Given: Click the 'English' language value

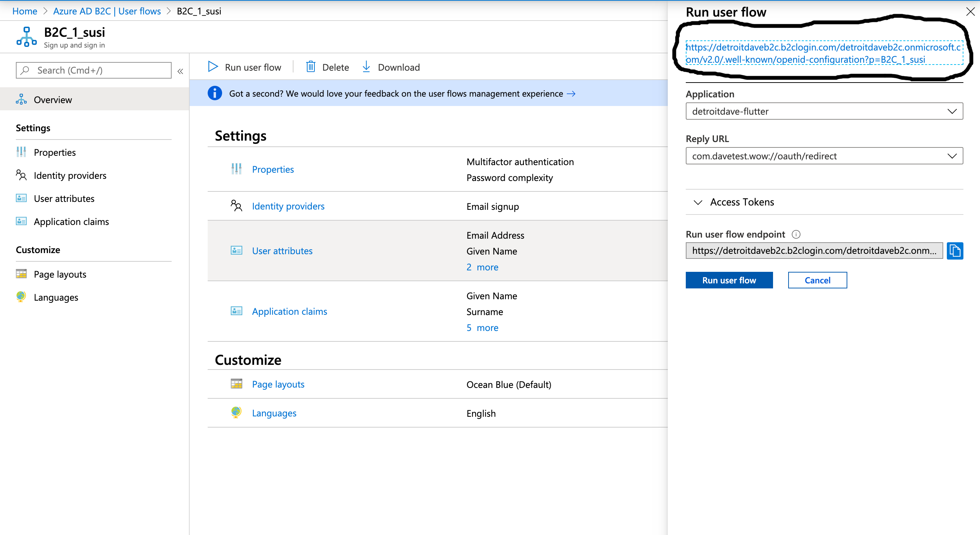Looking at the screenshot, I should (481, 413).
